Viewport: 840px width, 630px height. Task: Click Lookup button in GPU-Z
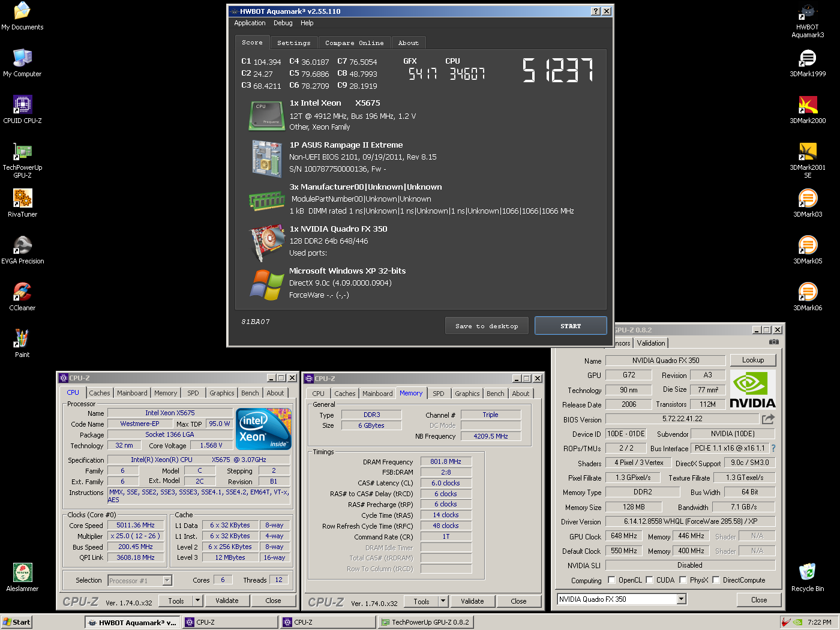point(753,360)
